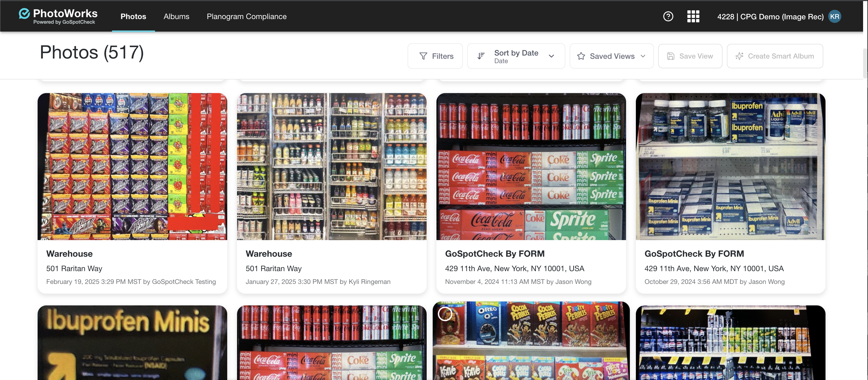
Task: Click 'January 27, 2025 3:30 PM MST by Kyli Ringeman'
Action: (318, 282)
